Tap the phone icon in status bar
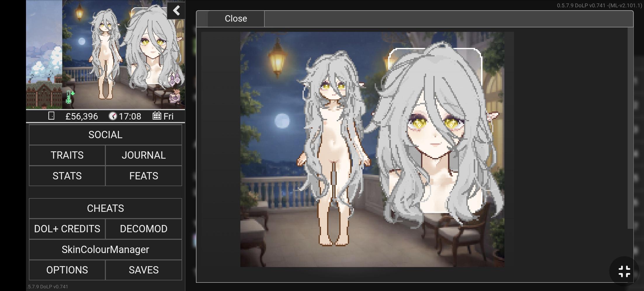 pyautogui.click(x=51, y=116)
